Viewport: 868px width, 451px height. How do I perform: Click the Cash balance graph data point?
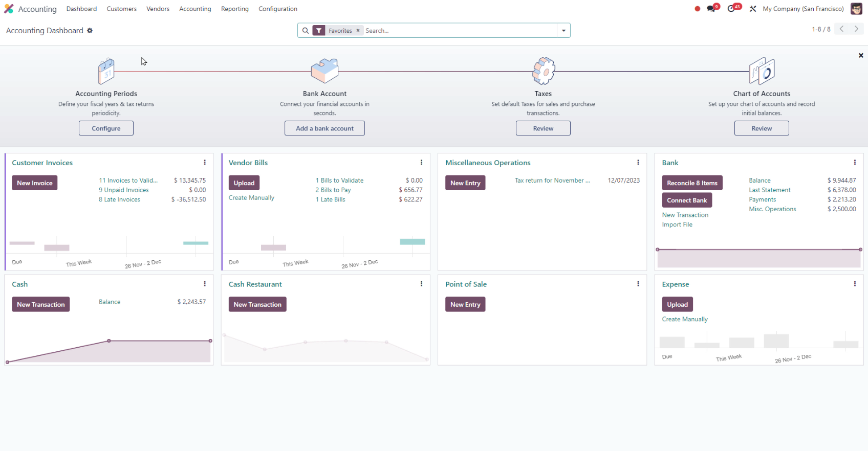click(109, 341)
